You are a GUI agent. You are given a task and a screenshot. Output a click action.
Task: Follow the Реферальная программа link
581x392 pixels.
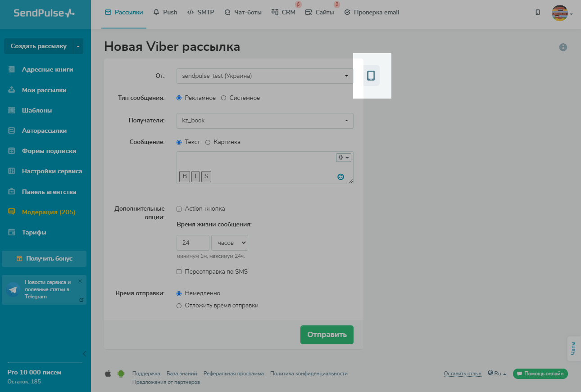234,374
